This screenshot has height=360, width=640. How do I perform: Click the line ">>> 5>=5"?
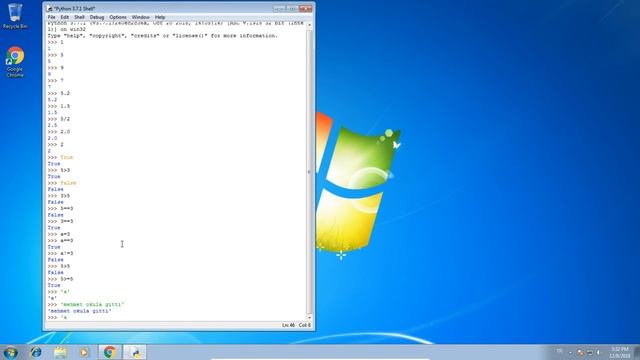pyautogui.click(x=60, y=279)
